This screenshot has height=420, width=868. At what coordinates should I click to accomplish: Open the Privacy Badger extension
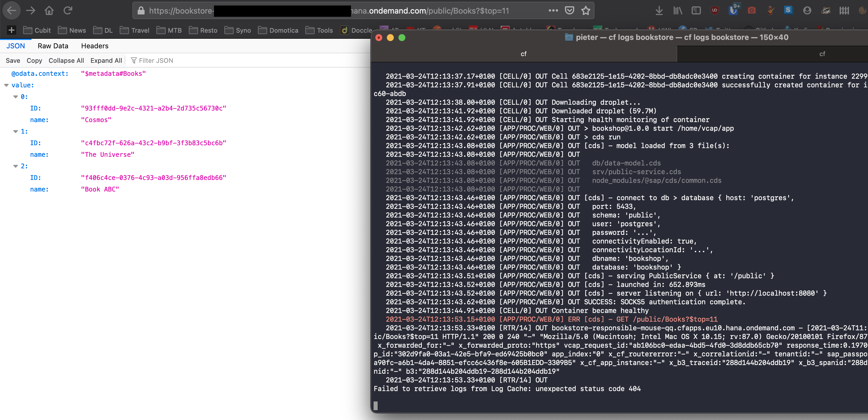825,10
